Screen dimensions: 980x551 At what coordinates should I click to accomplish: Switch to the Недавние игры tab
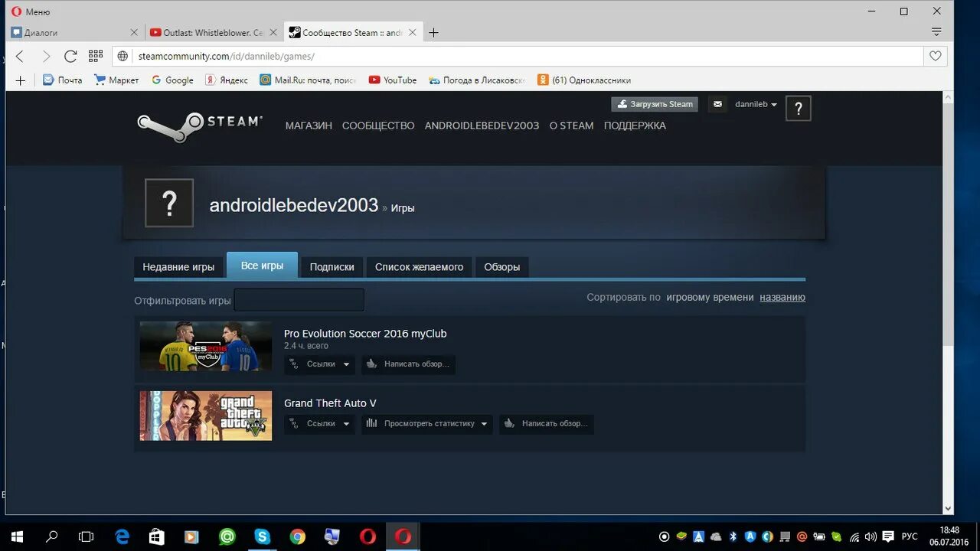[x=178, y=266]
